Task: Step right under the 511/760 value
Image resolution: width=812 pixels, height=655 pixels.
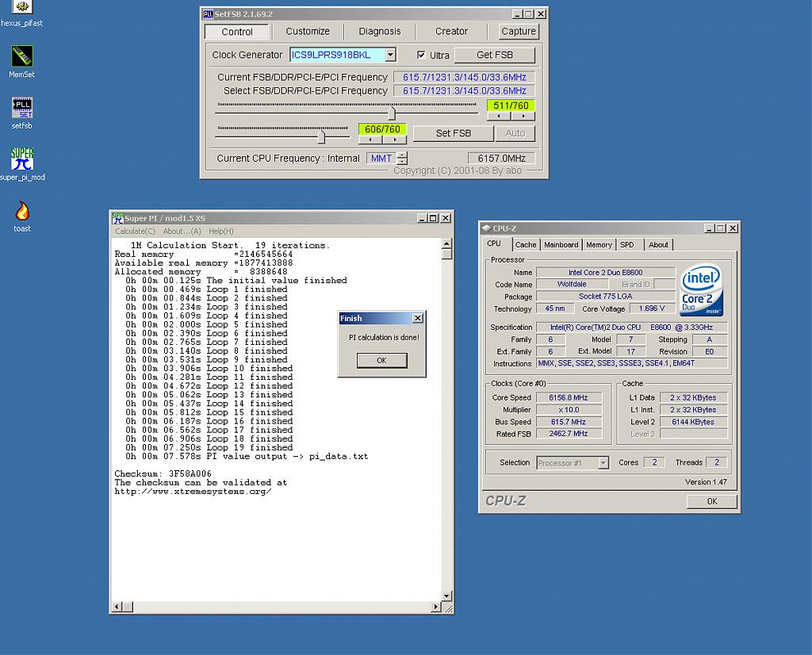Action: (x=523, y=116)
